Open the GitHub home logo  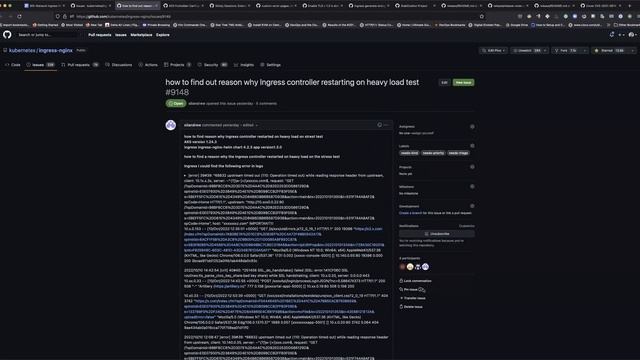click(x=7, y=35)
